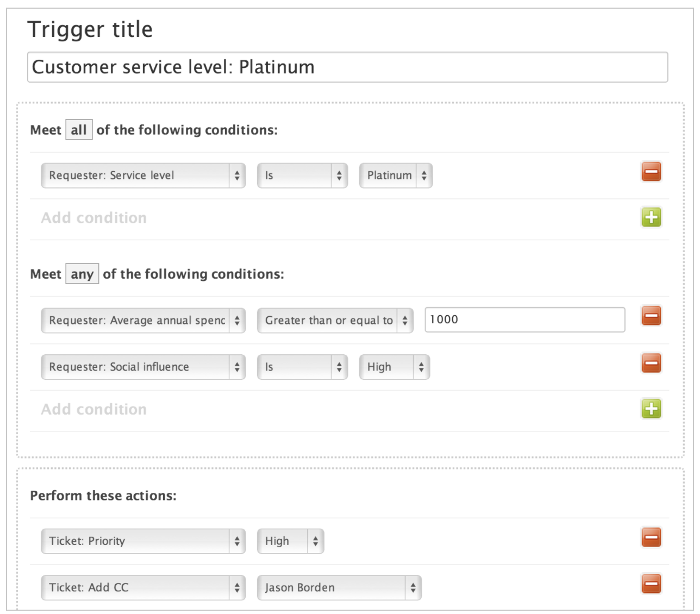
Task: Open the Platinum value dropdown
Action: (396, 176)
